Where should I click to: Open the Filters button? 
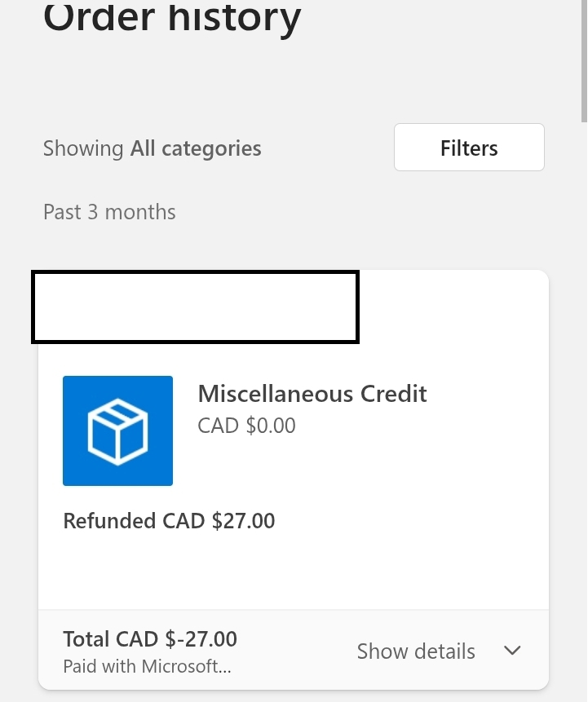click(469, 148)
